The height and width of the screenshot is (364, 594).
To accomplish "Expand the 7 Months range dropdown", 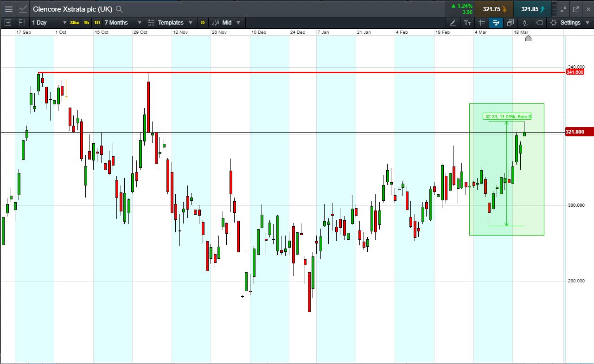I will click(x=123, y=23).
